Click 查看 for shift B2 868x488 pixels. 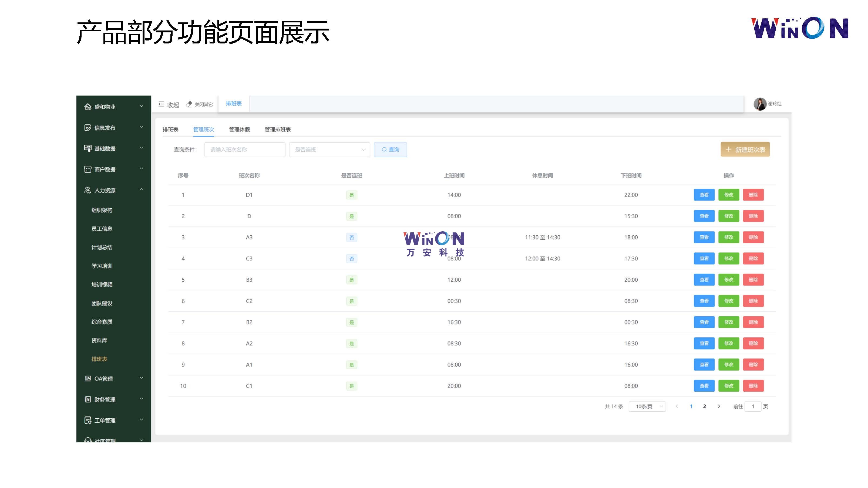tap(704, 322)
